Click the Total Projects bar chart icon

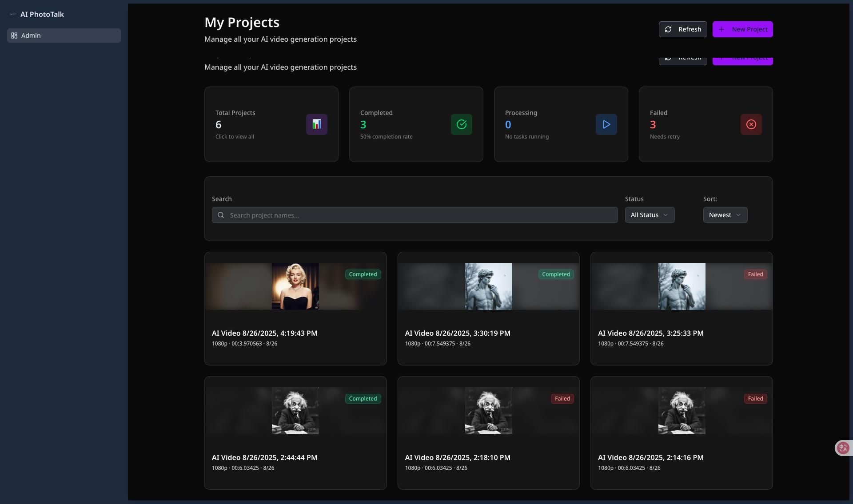[x=316, y=124]
